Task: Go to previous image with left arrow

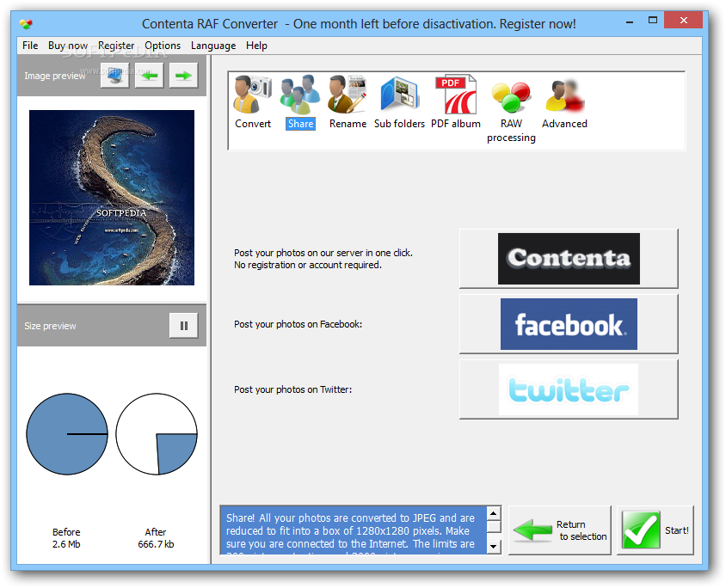Action: 149,76
